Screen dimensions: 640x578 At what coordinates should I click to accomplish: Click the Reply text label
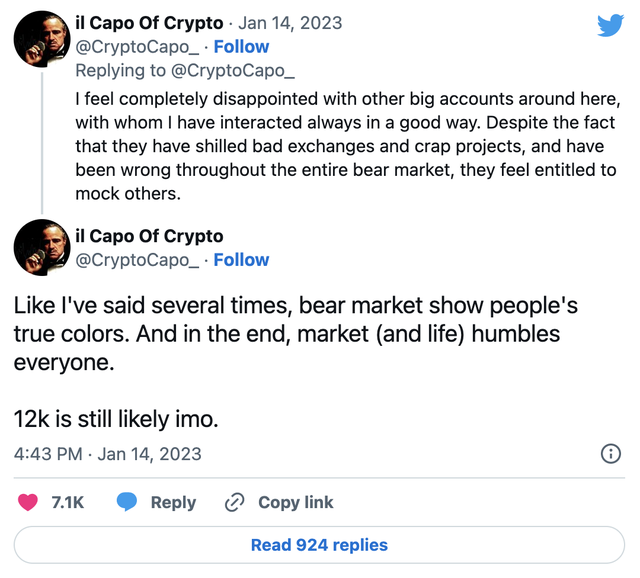(173, 502)
